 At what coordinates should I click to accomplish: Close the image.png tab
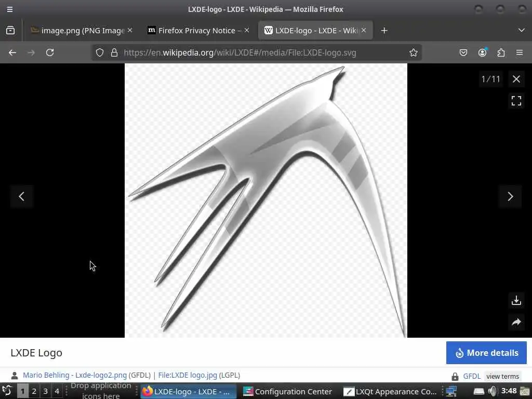[130, 30]
